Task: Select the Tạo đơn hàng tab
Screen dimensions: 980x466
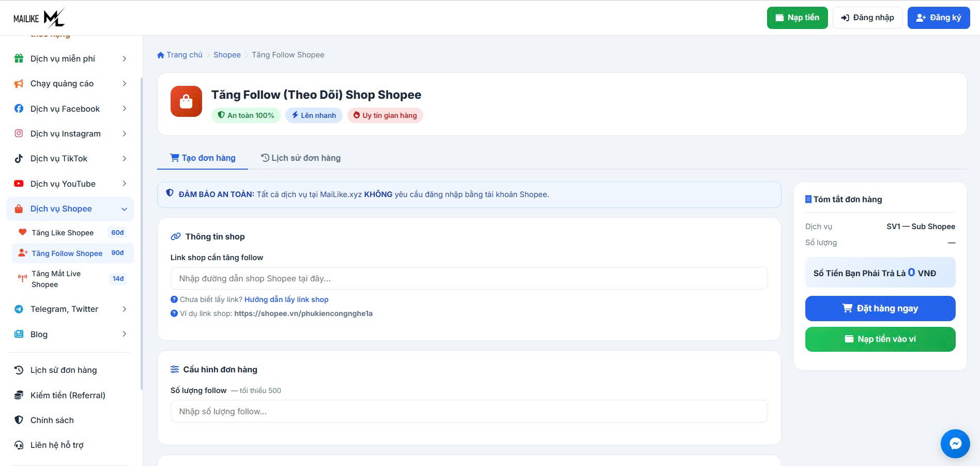Action: point(203,158)
